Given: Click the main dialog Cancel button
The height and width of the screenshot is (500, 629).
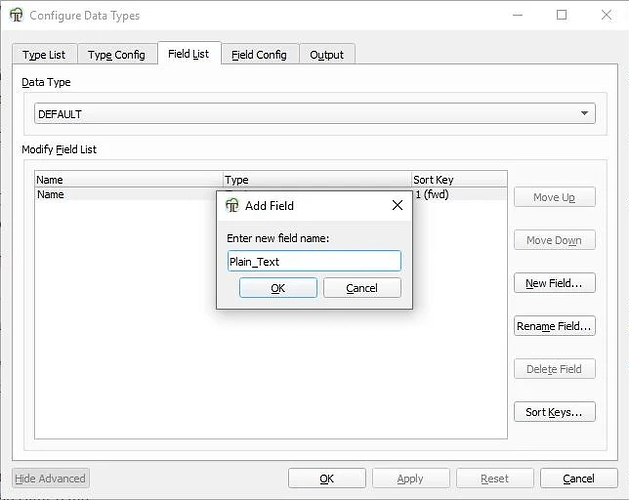Looking at the screenshot, I should click(578, 479).
